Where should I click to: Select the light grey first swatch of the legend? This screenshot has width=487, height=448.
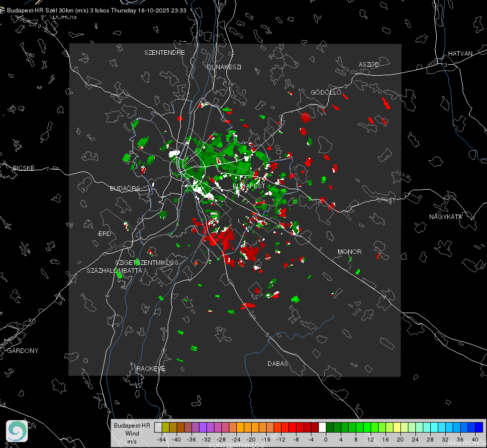(158, 427)
